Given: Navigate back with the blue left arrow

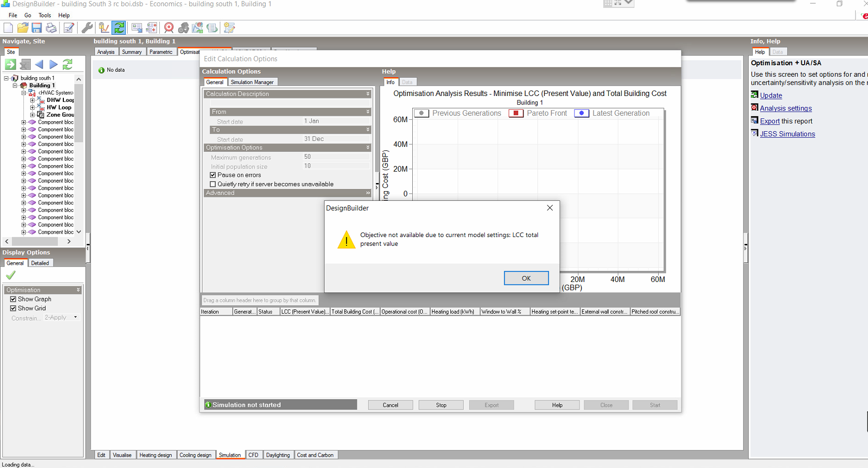Looking at the screenshot, I should (39, 64).
